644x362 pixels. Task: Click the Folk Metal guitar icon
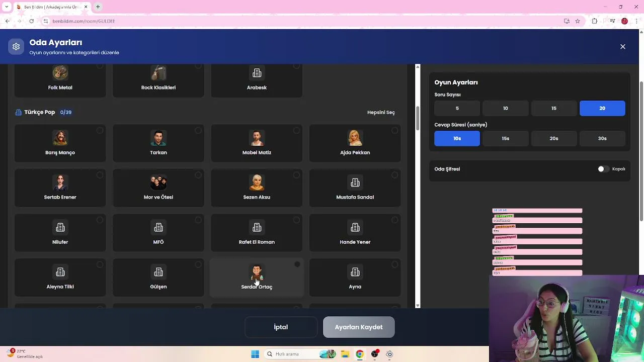click(x=60, y=73)
